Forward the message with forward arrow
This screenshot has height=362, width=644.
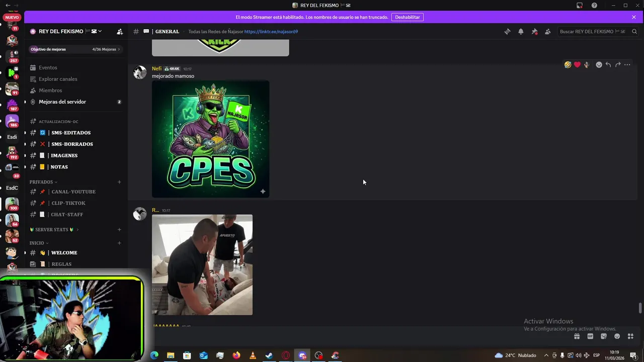tap(618, 64)
